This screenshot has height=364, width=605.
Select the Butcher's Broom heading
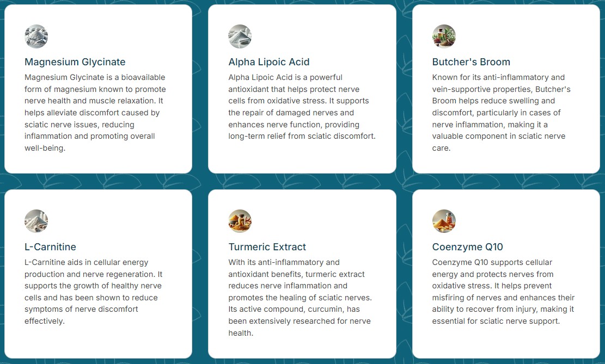pos(471,62)
